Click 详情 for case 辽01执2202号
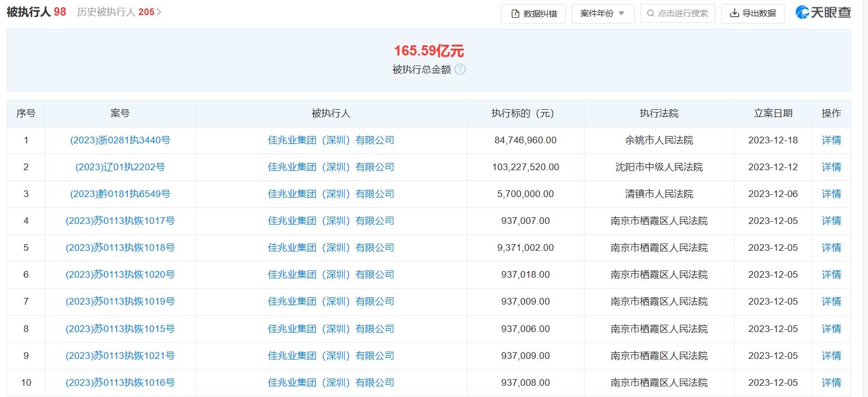This screenshot has height=397, width=868. click(831, 167)
